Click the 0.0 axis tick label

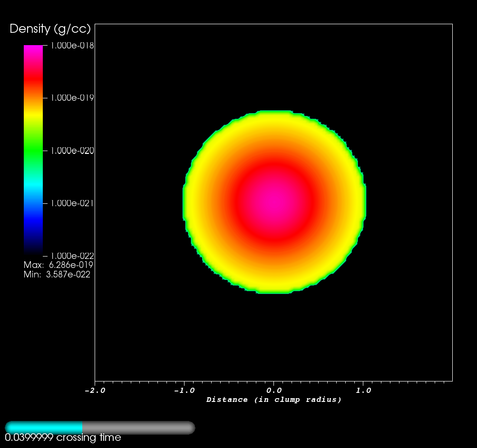pos(274,391)
